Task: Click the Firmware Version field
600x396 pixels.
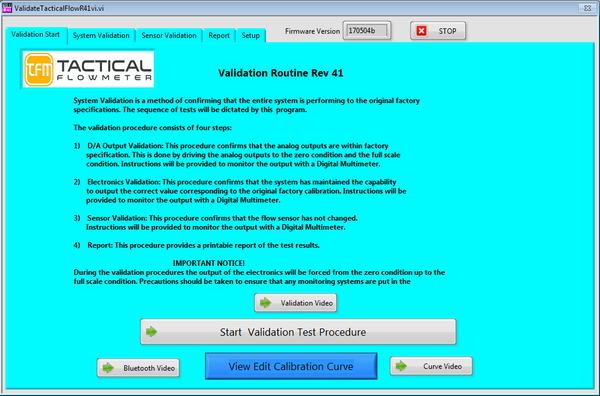Action: tap(367, 31)
